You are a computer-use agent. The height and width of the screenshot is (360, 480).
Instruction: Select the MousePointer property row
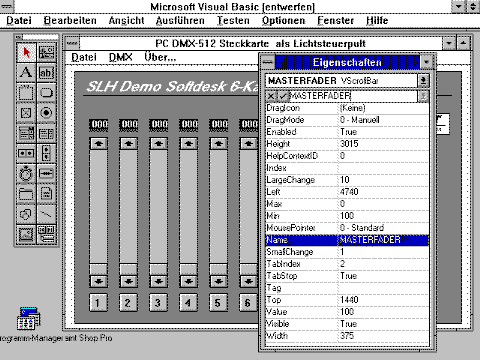[347, 228]
